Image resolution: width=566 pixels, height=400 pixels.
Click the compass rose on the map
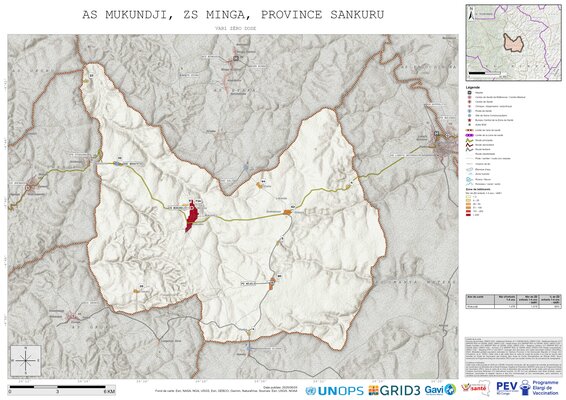pyautogui.click(x=26, y=360)
